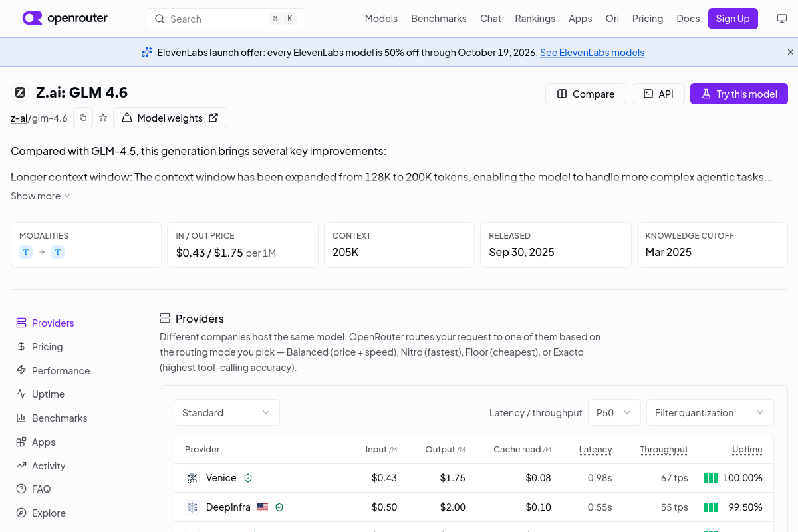Star the GLM 4.6 model
Image resolution: width=798 pixels, height=532 pixels.
pyautogui.click(x=103, y=118)
